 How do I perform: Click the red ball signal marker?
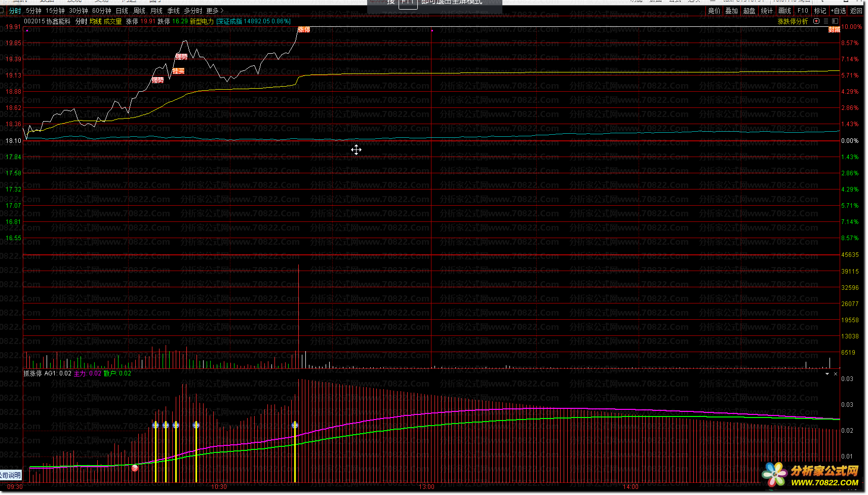tap(135, 468)
